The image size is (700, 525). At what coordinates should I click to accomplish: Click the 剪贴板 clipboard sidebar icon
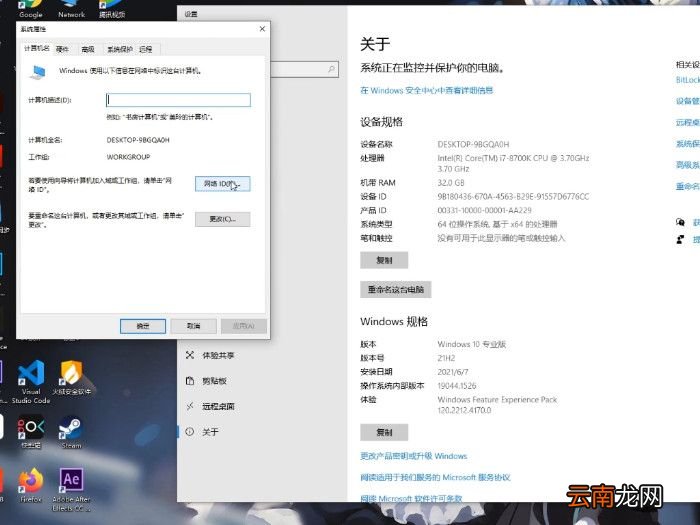tap(190, 380)
